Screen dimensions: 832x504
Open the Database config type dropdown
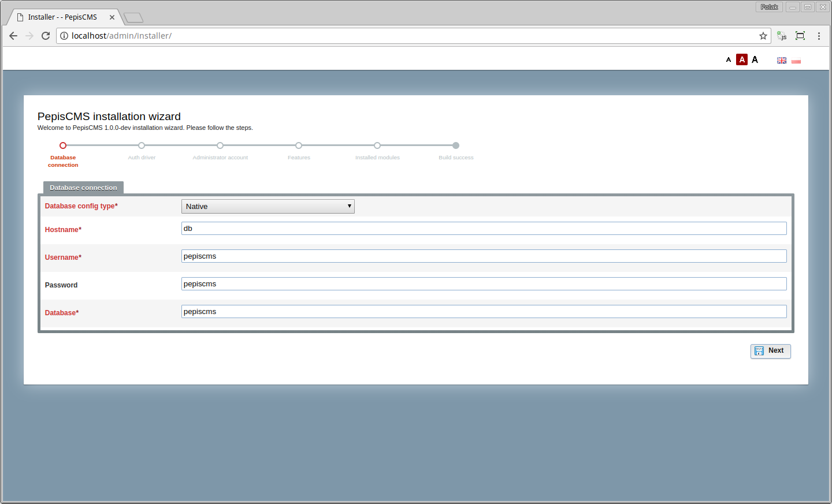point(268,206)
